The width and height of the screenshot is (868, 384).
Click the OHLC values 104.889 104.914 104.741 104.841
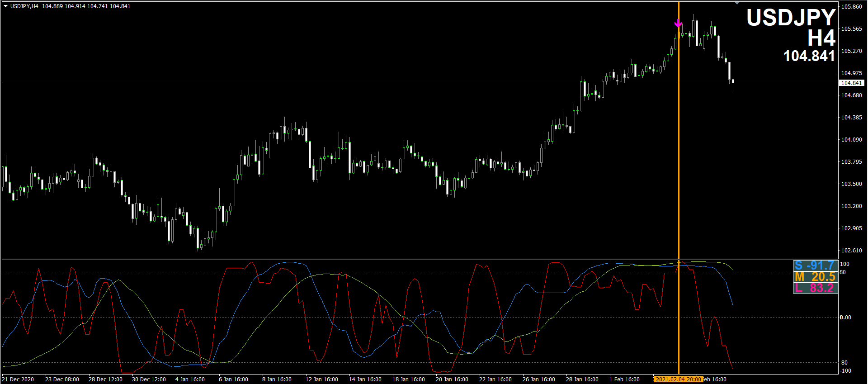(86, 6)
